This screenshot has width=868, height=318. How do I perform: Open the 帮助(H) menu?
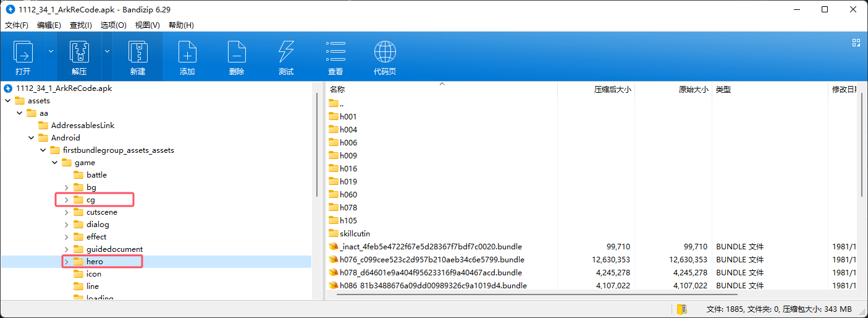[x=181, y=25]
